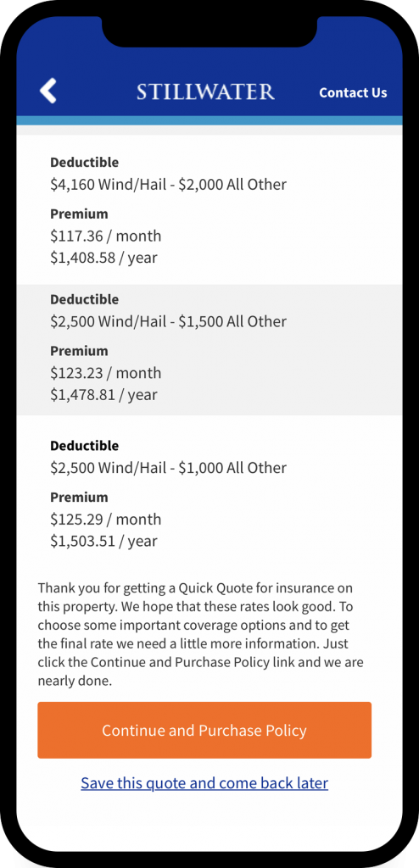Select the $1,478.81 / year premium line
The height and width of the screenshot is (868, 419).
[103, 395]
